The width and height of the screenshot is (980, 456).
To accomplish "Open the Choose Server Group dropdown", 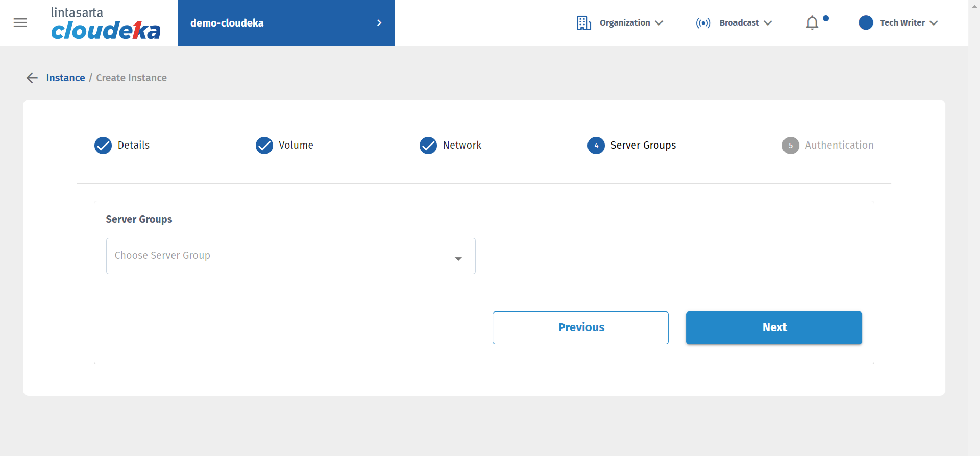I will click(x=290, y=256).
